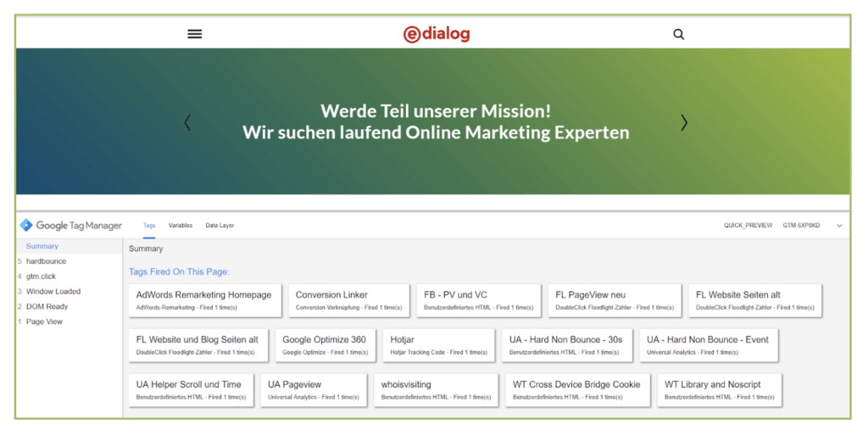
Task: Advance to next banner slide arrow
Action: (x=684, y=123)
